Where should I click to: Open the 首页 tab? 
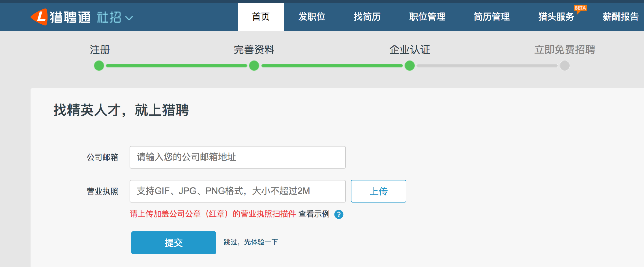tap(261, 17)
